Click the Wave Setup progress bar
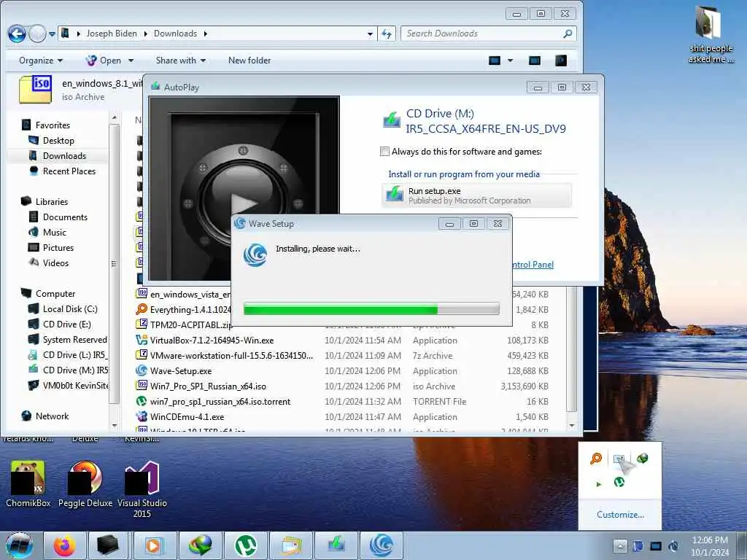This screenshot has height=560, width=747. 371,309
